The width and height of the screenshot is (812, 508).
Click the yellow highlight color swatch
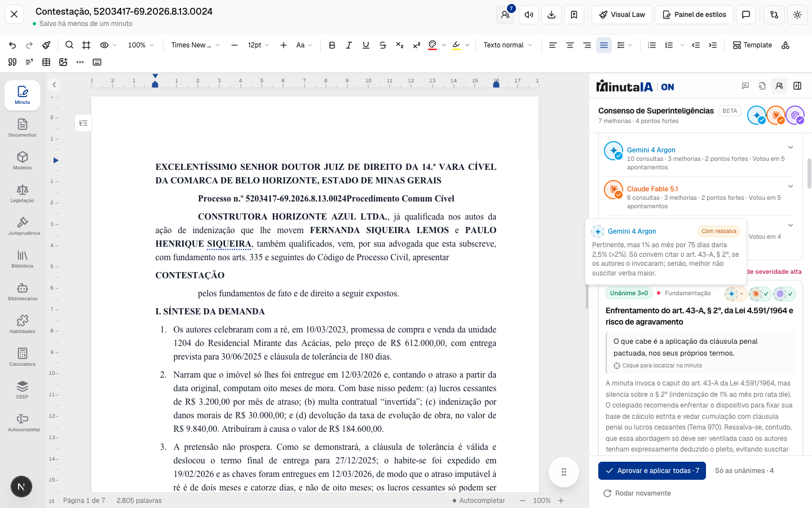pos(456,45)
